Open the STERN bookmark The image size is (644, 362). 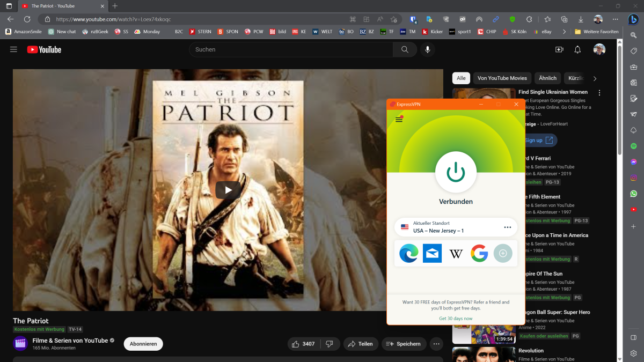200,32
